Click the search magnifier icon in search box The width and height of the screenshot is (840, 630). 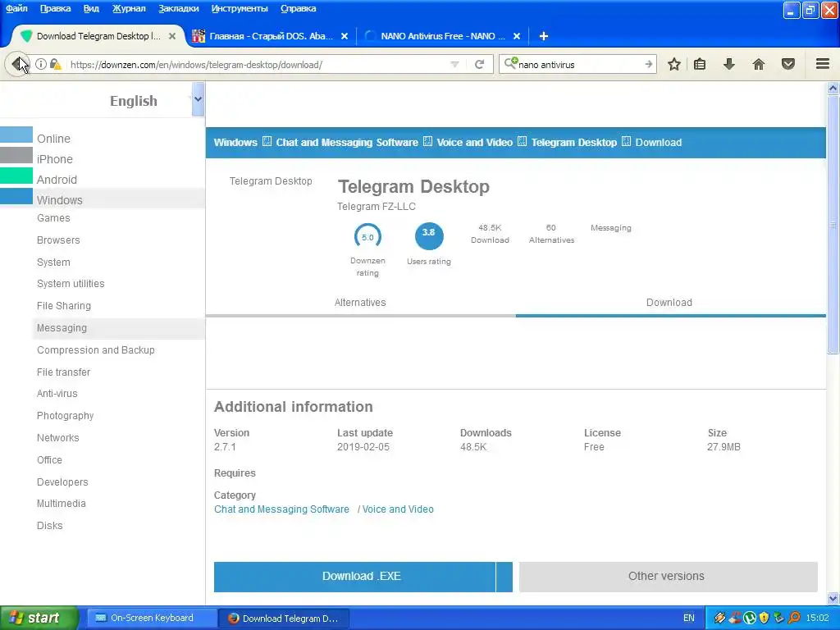[x=510, y=64]
